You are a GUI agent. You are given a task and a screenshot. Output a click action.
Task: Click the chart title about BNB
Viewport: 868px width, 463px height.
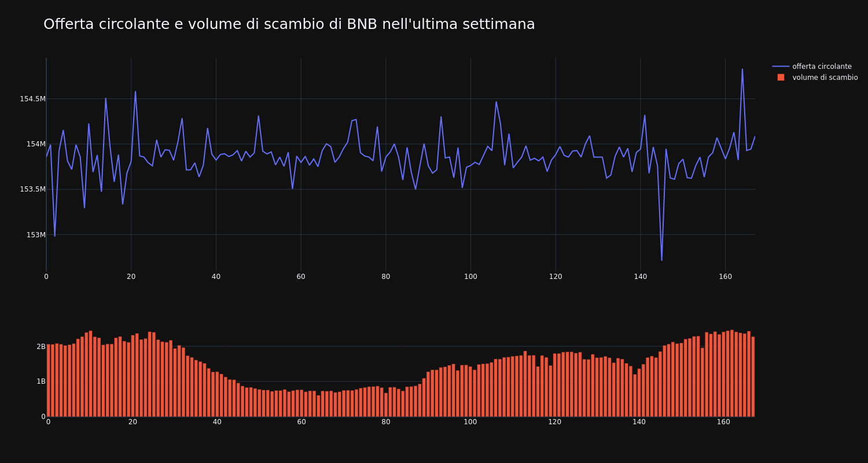pos(289,24)
